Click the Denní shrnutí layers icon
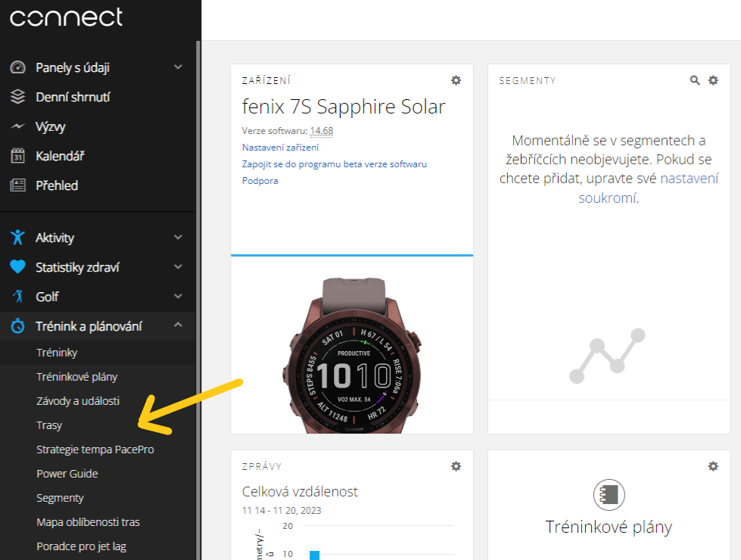 click(x=18, y=97)
